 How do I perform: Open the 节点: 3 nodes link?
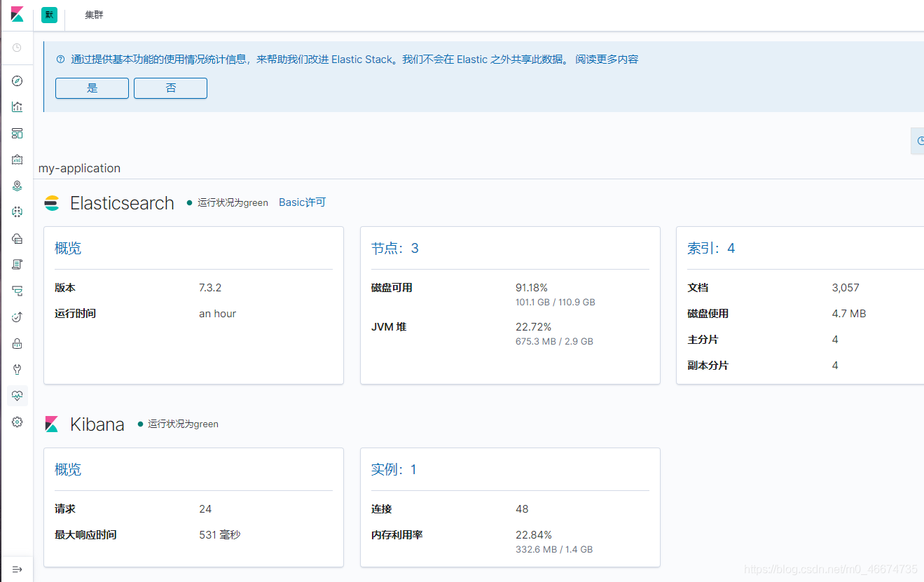395,249
